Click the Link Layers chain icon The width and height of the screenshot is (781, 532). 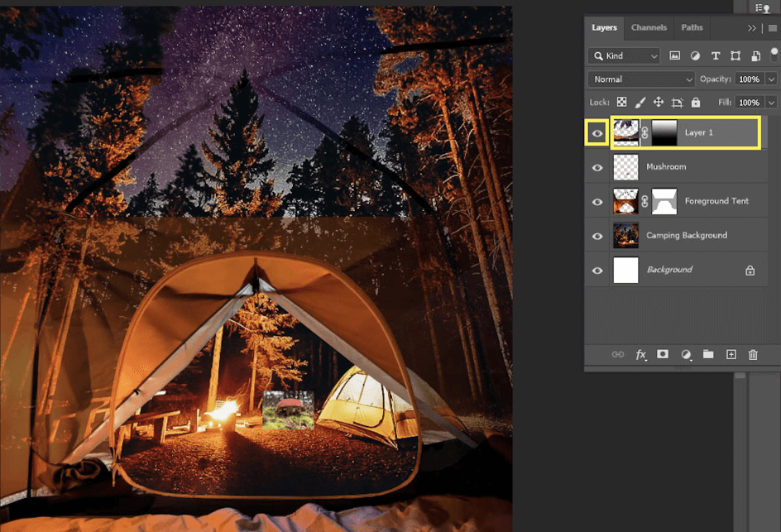tap(618, 355)
